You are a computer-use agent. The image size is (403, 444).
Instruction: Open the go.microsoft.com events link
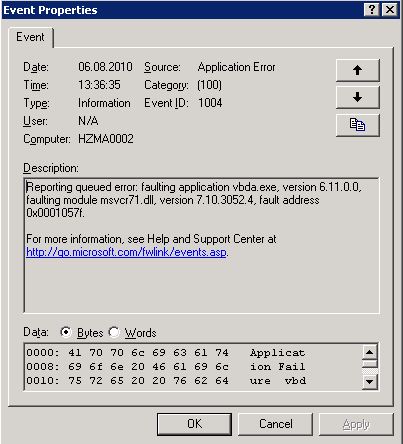[x=126, y=252]
